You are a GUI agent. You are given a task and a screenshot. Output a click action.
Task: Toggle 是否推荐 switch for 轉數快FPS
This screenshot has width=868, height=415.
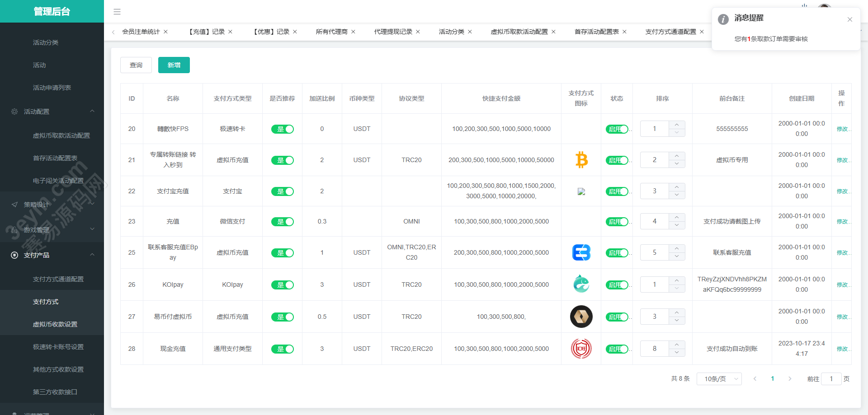[283, 129]
